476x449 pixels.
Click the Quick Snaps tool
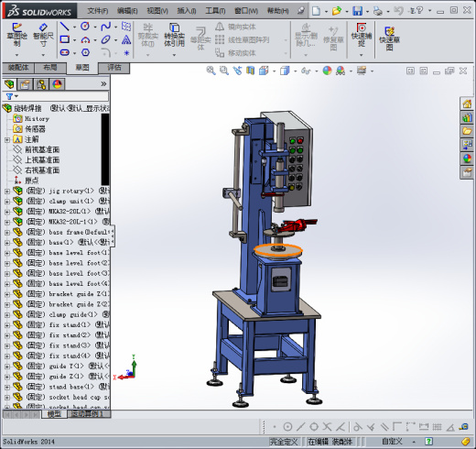click(362, 35)
